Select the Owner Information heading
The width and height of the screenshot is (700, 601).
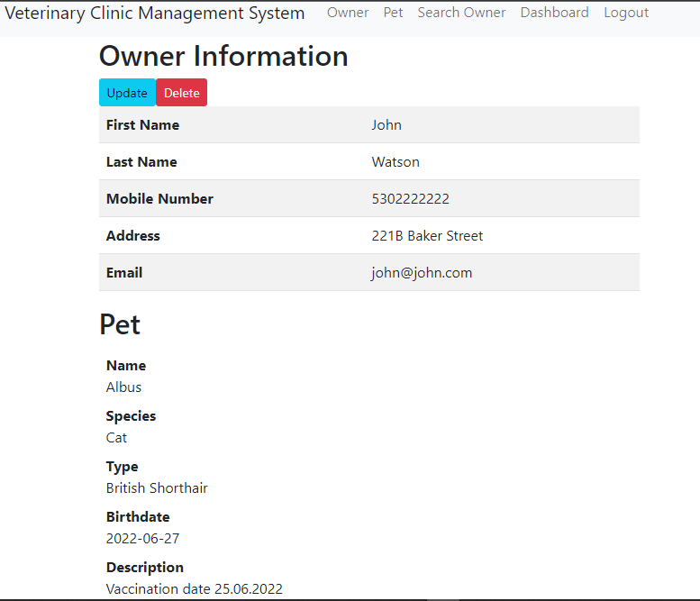[223, 56]
